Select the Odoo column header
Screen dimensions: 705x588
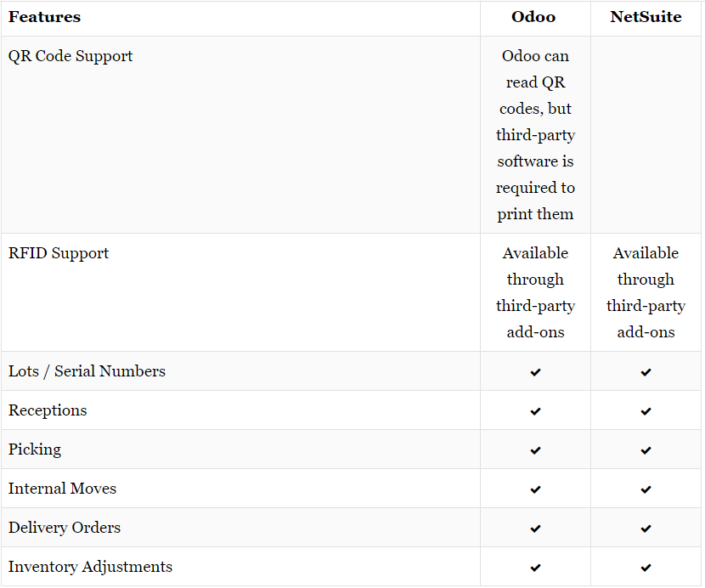coord(533,17)
